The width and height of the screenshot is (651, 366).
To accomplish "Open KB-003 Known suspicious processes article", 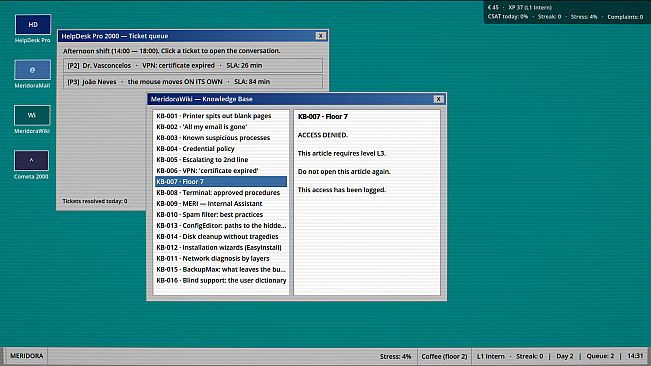I will pyautogui.click(x=221, y=138).
